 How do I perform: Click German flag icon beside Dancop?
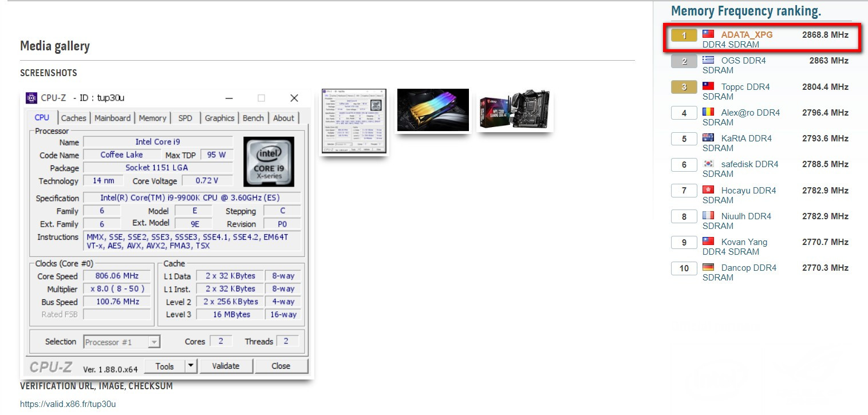tap(708, 267)
